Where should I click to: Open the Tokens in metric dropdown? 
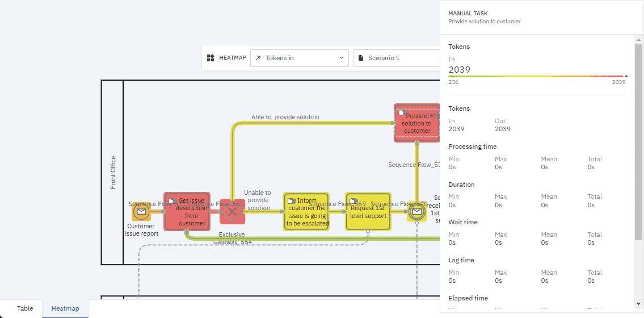300,58
